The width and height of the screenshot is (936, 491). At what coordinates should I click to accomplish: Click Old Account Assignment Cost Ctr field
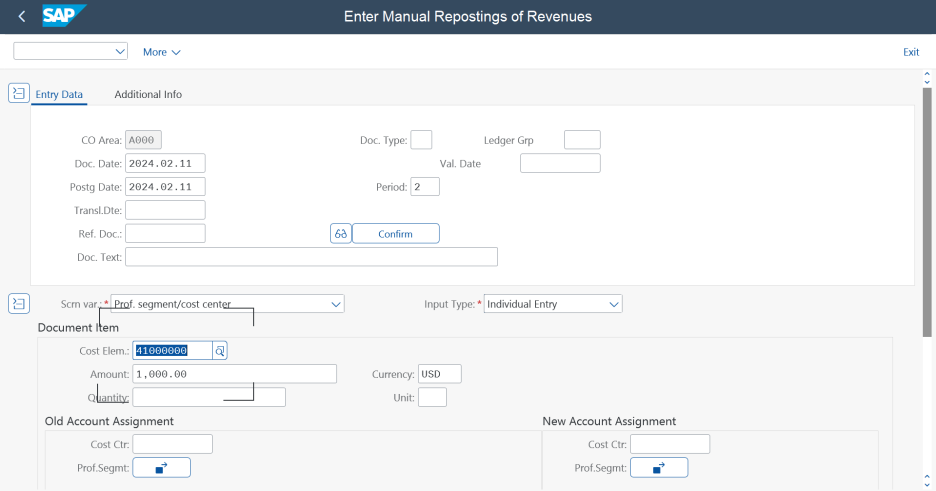pos(173,444)
